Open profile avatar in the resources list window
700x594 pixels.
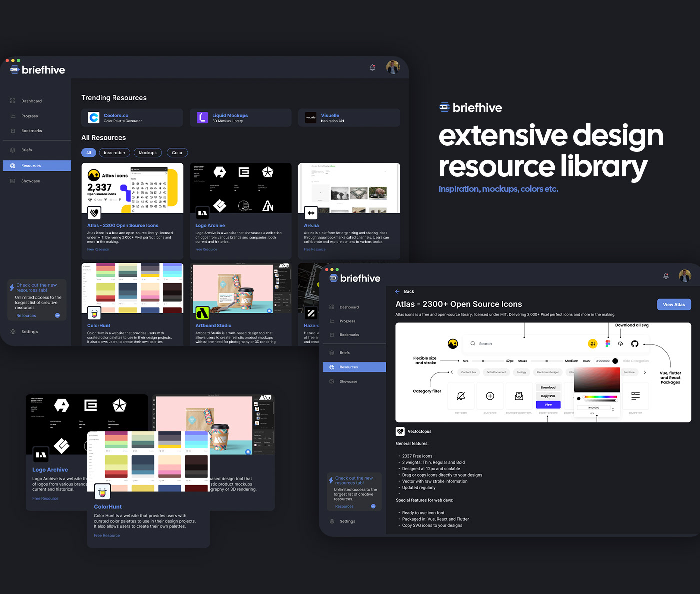coord(393,67)
